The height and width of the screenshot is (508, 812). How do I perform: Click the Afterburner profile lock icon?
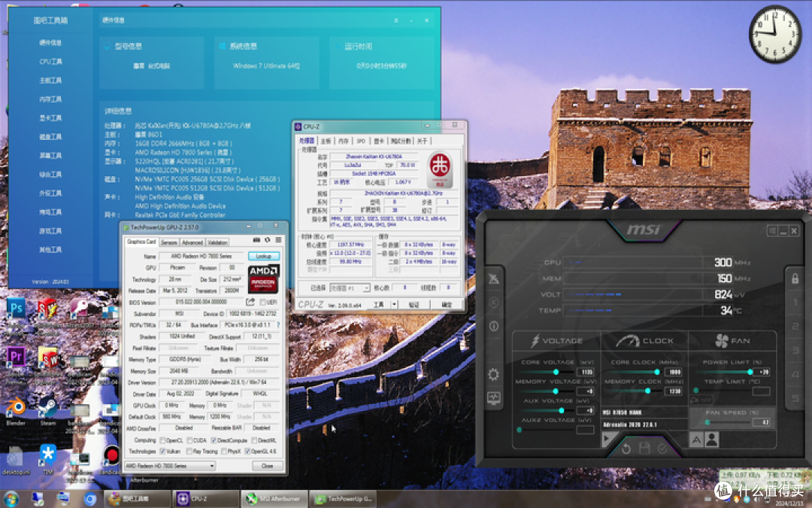click(x=795, y=278)
